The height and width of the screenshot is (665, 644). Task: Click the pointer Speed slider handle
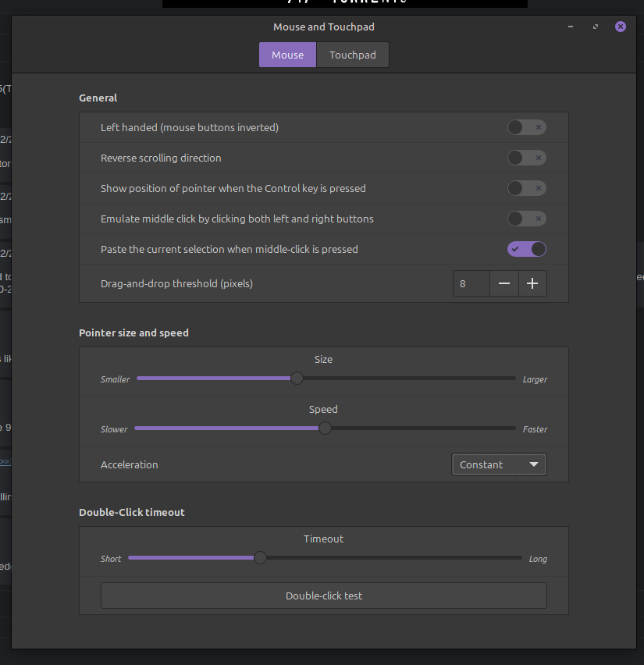[325, 428]
